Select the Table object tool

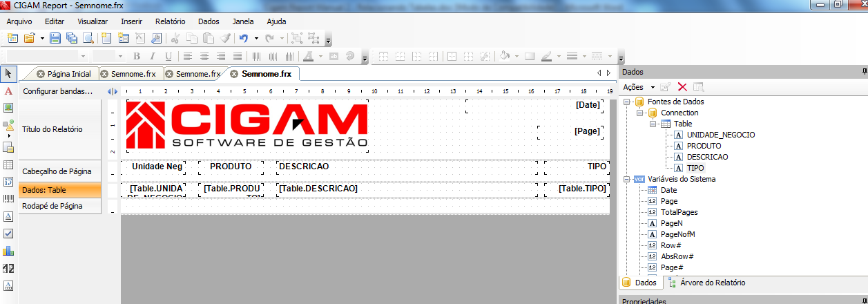tap(8, 164)
